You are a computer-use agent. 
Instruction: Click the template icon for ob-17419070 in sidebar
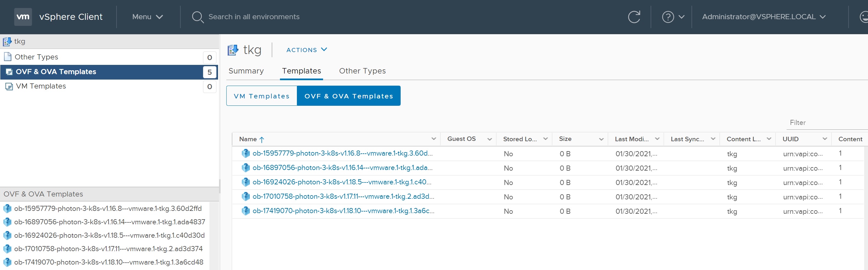pos(7,262)
